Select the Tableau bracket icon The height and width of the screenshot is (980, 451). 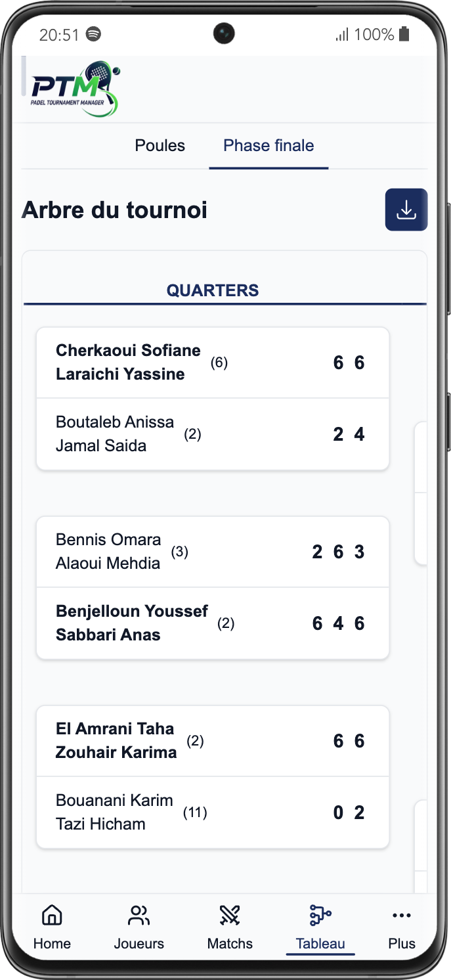coord(320,914)
